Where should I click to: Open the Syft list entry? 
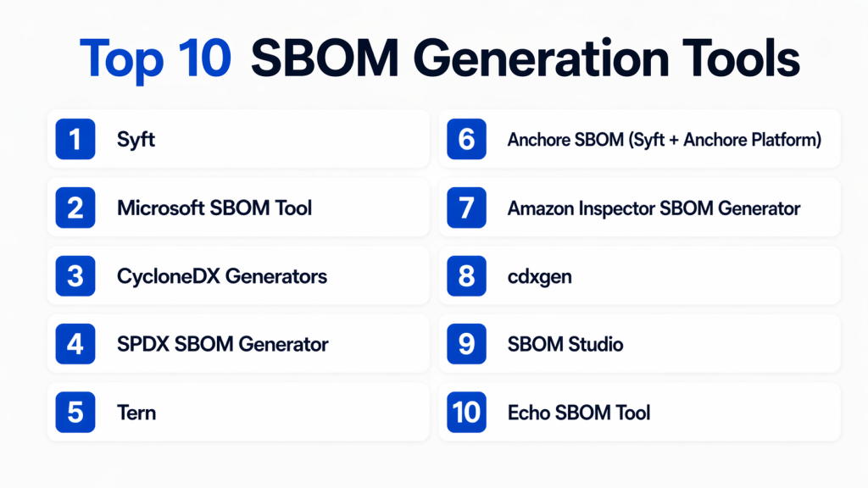coord(136,140)
